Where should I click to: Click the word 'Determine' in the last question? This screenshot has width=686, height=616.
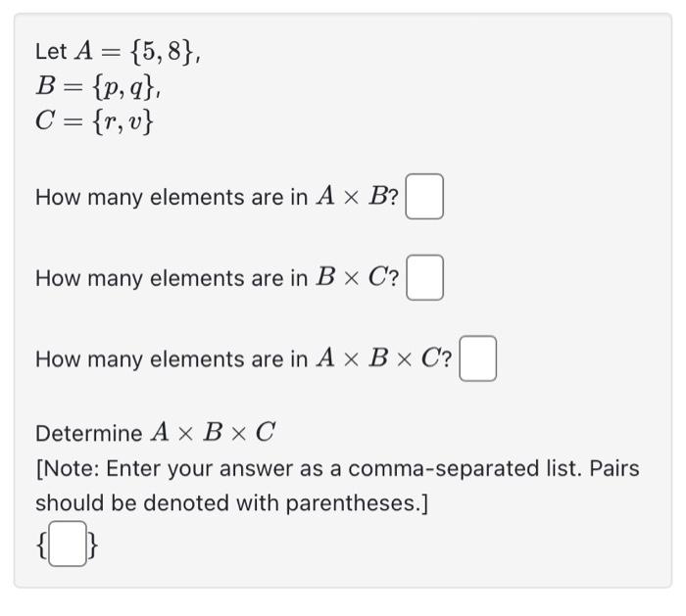[88, 433]
